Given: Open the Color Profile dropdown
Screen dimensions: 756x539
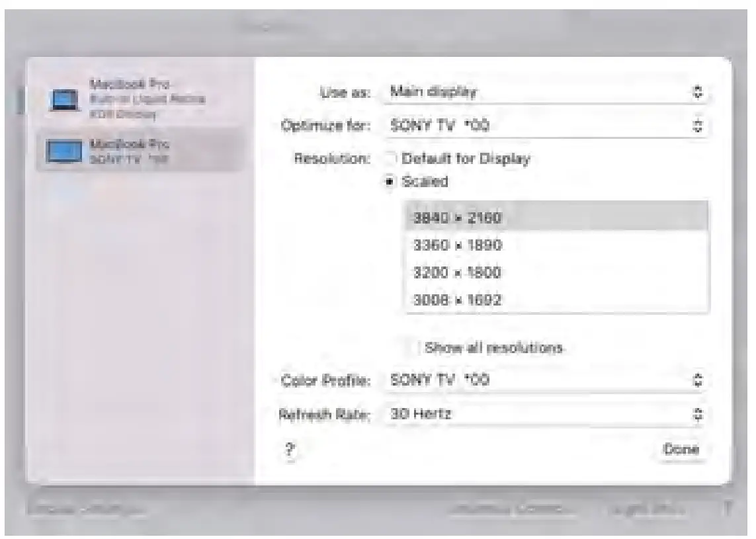Looking at the screenshot, I should [546, 380].
